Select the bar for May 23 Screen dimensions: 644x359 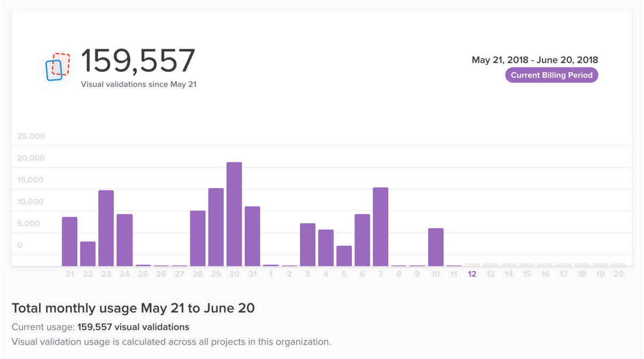[106, 228]
